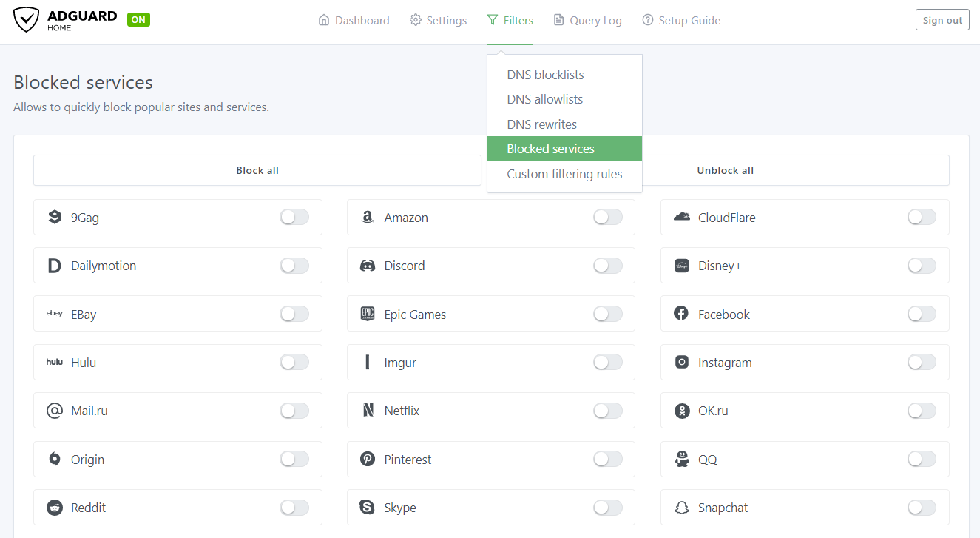Click the Instagram service icon
The width and height of the screenshot is (980, 538).
click(682, 362)
